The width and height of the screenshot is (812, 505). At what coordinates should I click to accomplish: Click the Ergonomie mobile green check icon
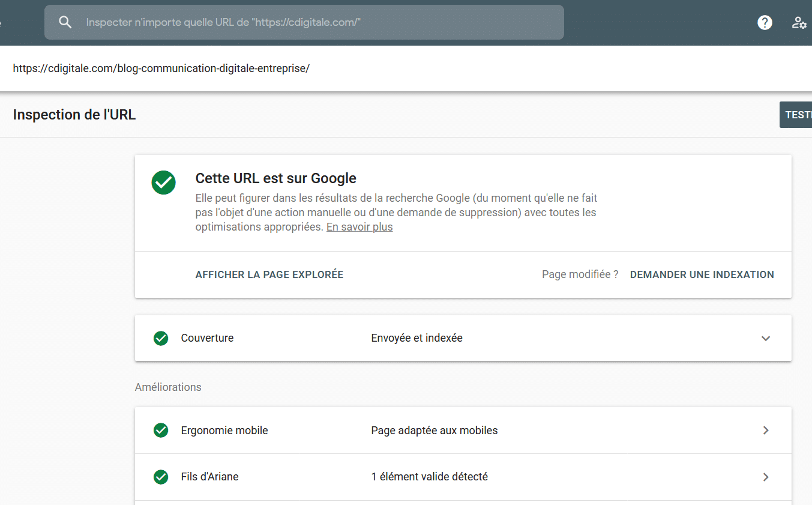(x=161, y=431)
